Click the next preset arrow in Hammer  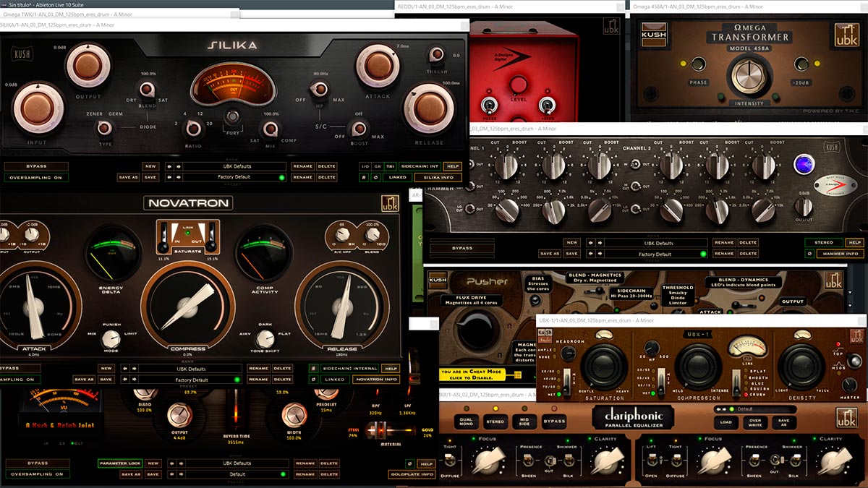point(600,254)
